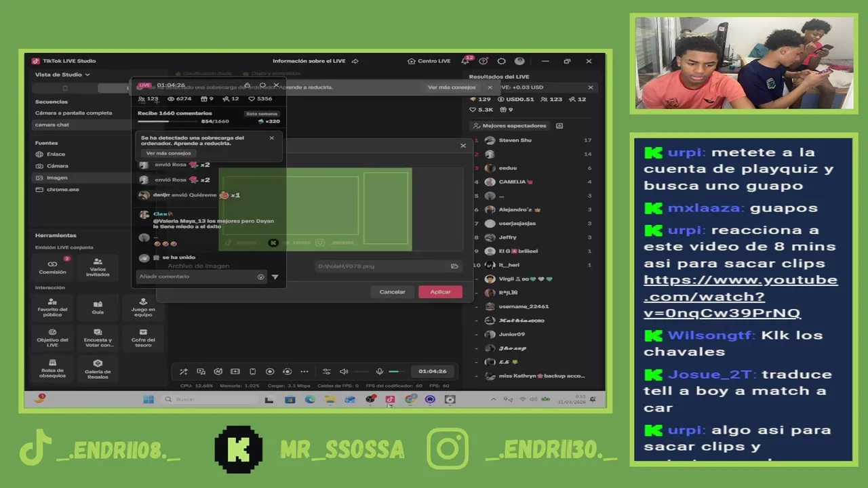Click the notifications bell icon

click(465, 61)
